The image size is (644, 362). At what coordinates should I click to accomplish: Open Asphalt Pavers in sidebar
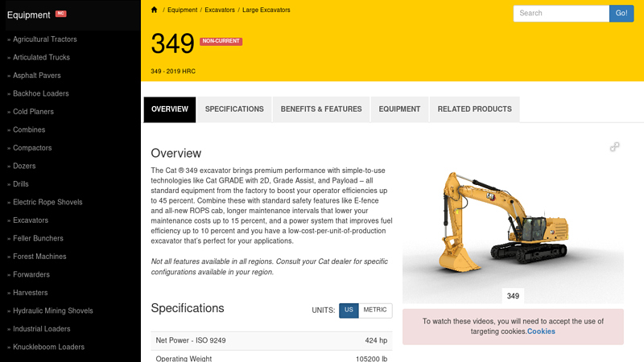(x=36, y=76)
